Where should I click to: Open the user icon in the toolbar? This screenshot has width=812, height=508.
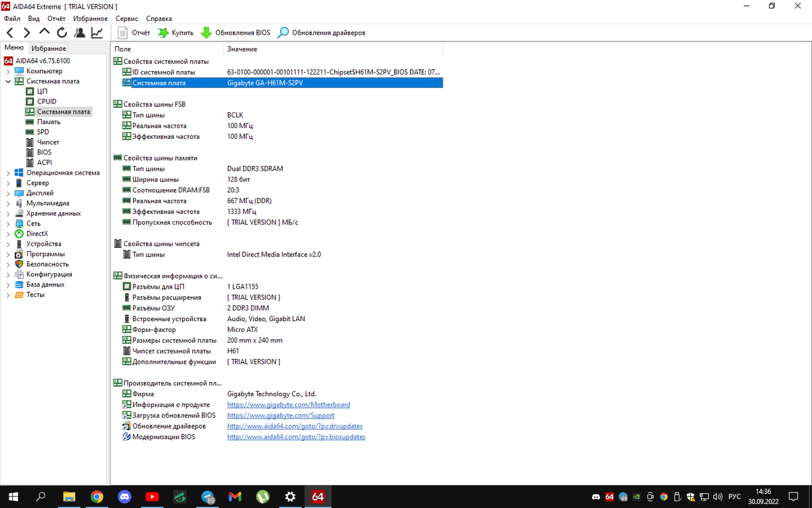pyautogui.click(x=80, y=33)
